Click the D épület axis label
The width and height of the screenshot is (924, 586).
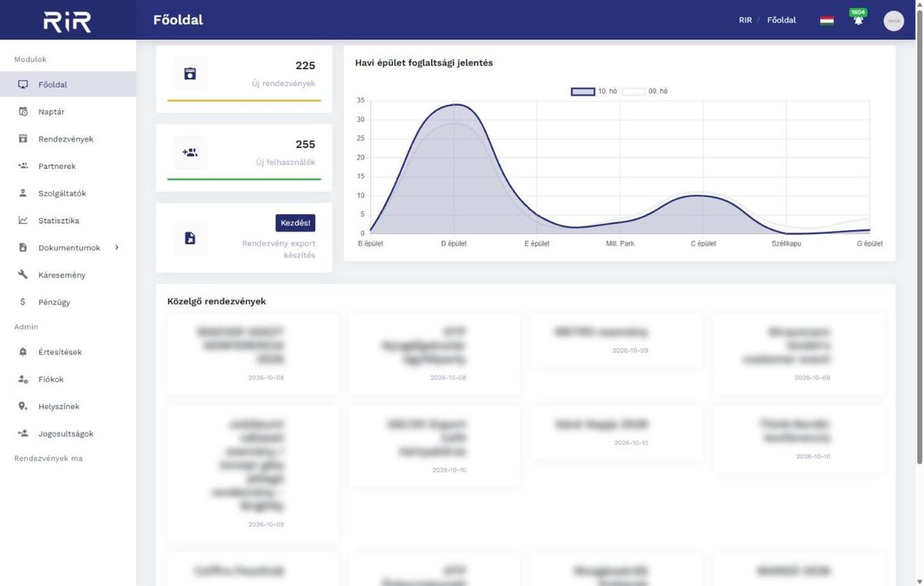454,243
